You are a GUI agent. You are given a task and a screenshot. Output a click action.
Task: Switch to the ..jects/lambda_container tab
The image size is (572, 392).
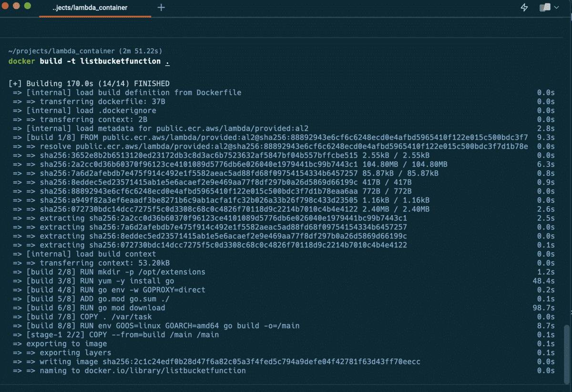[94, 8]
